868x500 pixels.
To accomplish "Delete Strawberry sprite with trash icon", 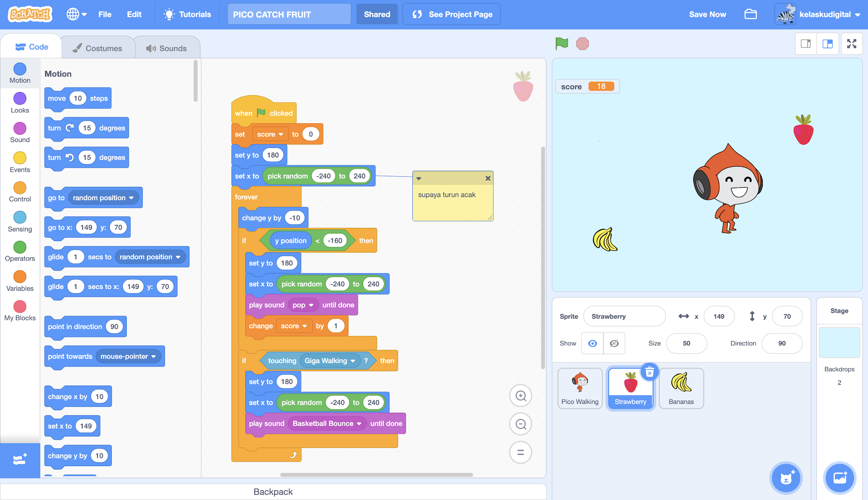I will tap(649, 372).
